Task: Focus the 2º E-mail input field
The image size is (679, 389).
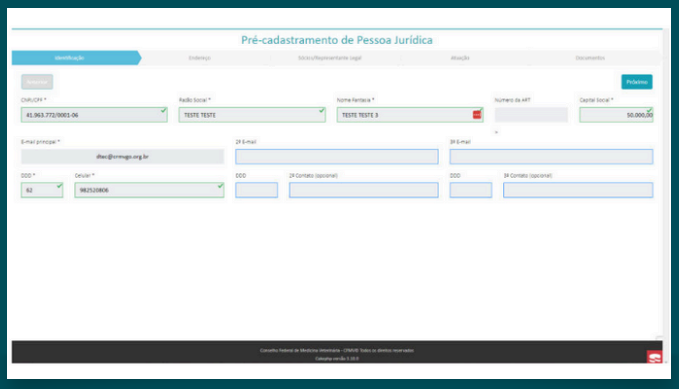Action: coord(337,156)
